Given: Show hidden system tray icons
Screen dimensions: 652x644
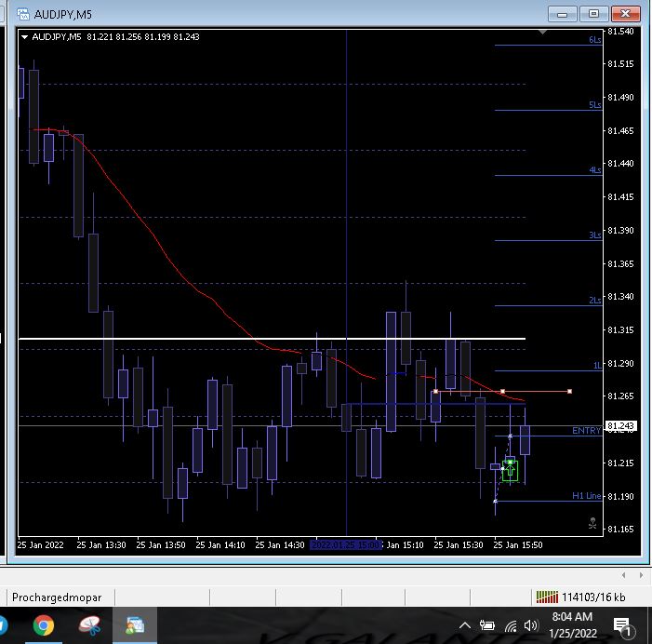Looking at the screenshot, I should point(465,625).
